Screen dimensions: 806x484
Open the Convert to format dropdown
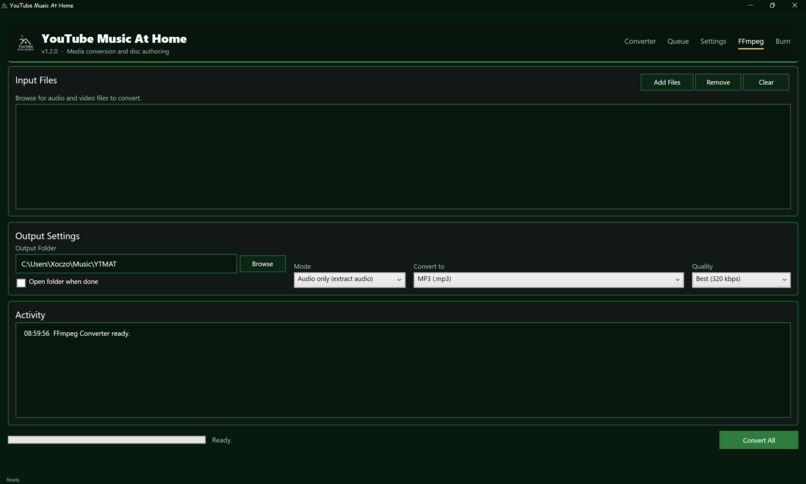click(548, 280)
